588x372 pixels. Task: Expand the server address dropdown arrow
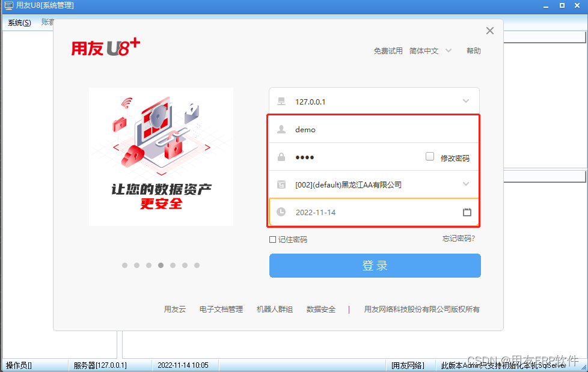point(466,101)
